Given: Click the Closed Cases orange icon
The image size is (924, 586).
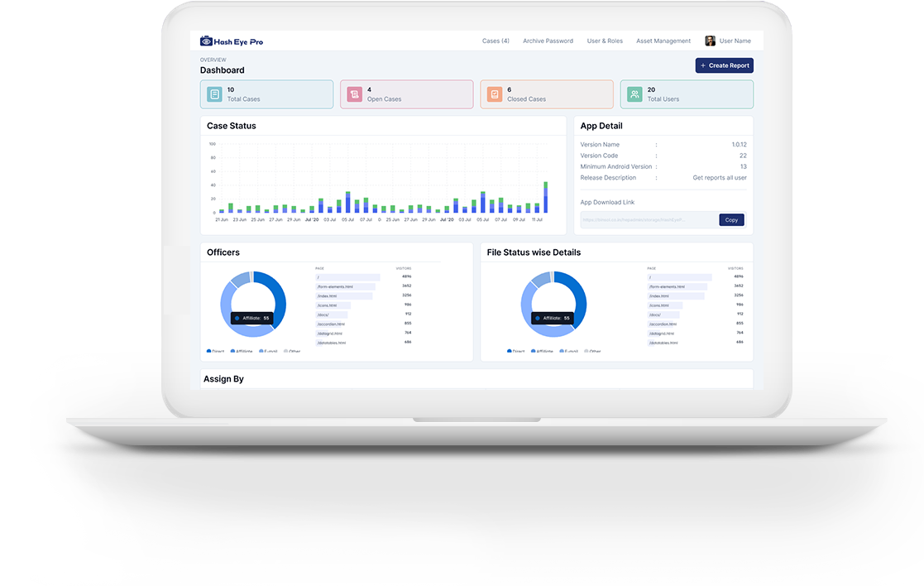Looking at the screenshot, I should tap(495, 94).
